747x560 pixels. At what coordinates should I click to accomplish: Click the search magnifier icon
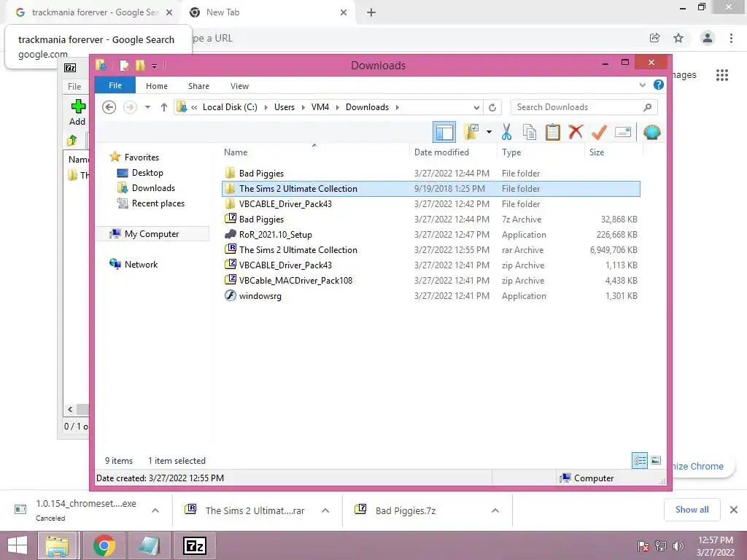(x=647, y=107)
